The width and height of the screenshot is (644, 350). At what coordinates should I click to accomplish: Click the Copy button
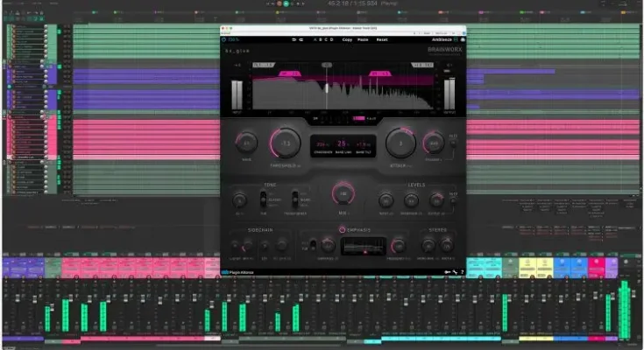tap(347, 39)
